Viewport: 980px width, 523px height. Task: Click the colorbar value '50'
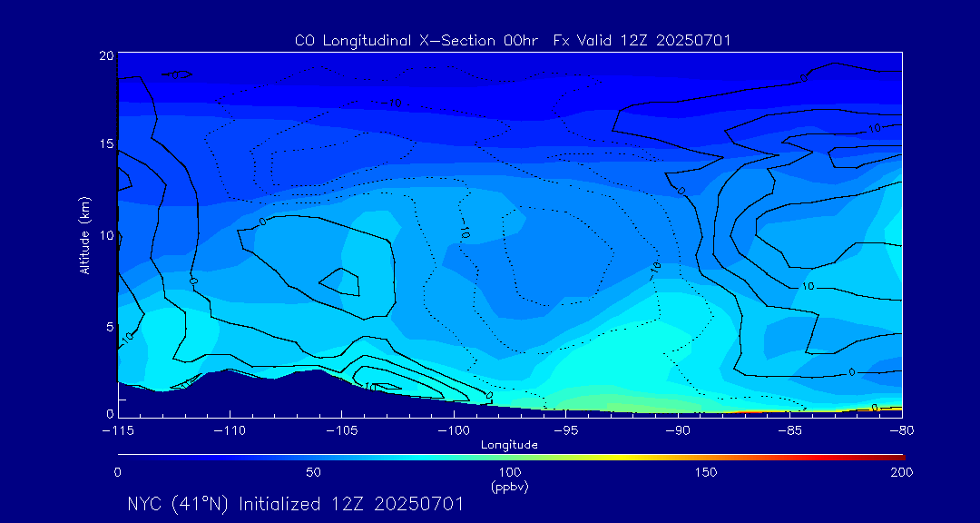pyautogui.click(x=313, y=472)
